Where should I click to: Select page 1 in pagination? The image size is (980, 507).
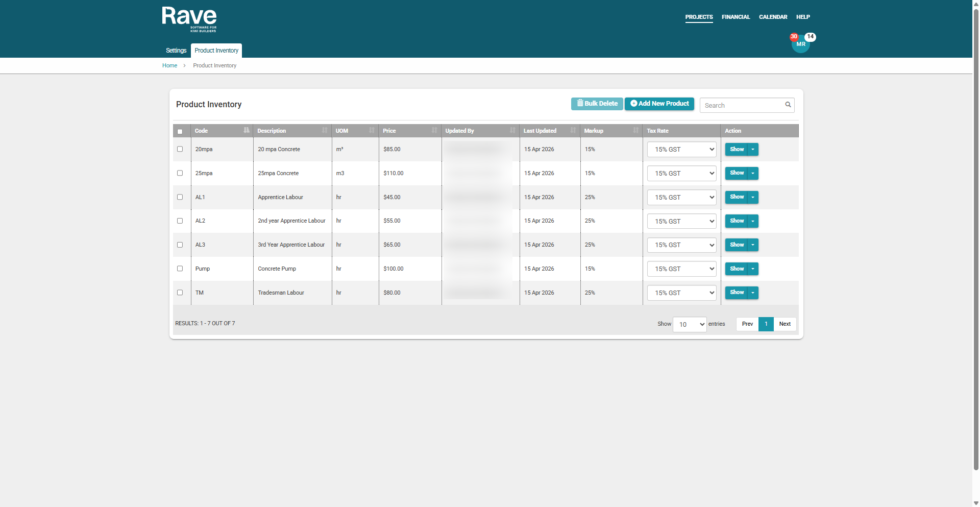coord(766,324)
